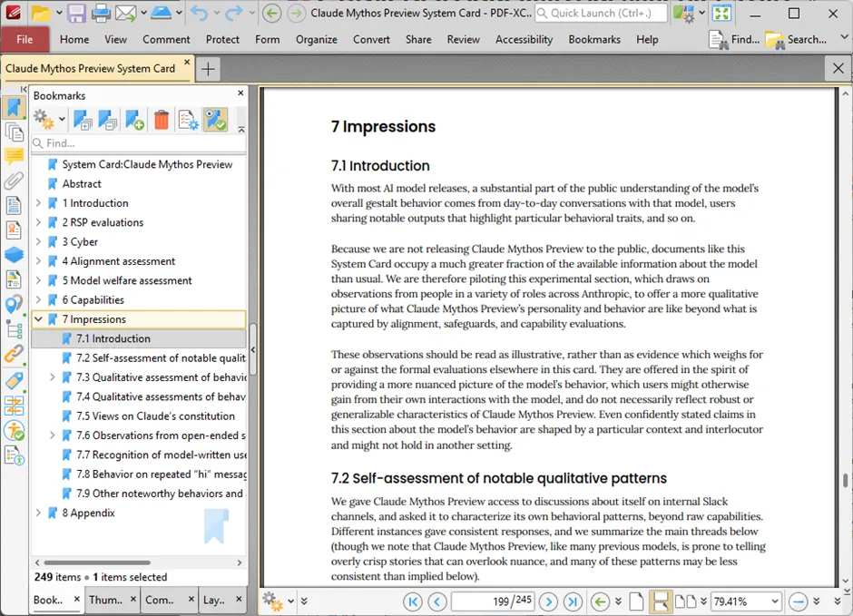Viewport: 853px width, 616px height.
Task: Enter full screen mode icon
Action: pyautogui.click(x=721, y=14)
